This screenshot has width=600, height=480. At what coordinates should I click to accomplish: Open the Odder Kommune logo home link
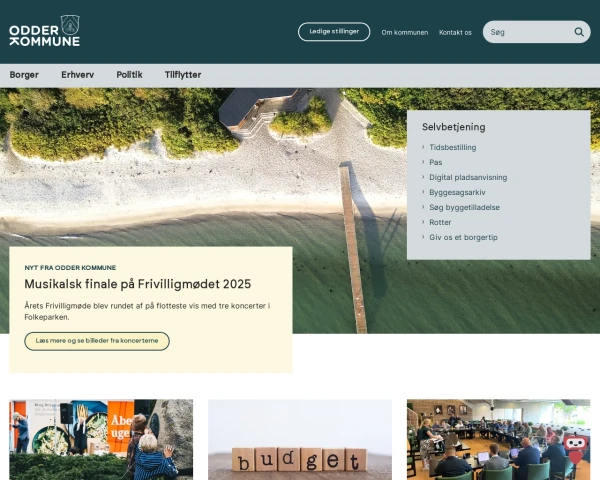(x=44, y=31)
